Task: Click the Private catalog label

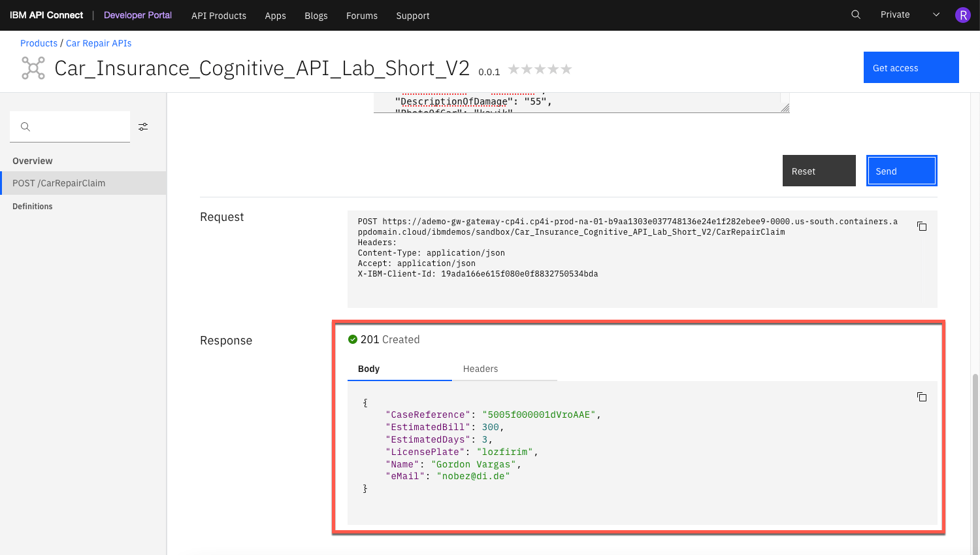Action: pos(895,14)
